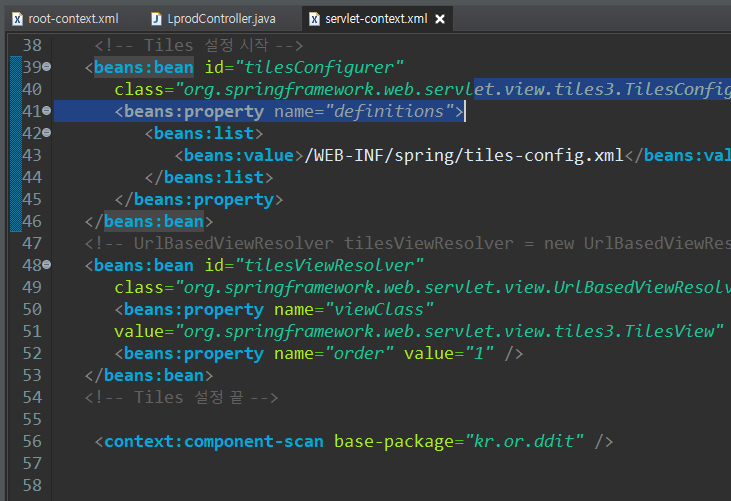Click the UrlBasedViewResolver class value on line 49
The image size is (731, 501).
[x=453, y=288]
